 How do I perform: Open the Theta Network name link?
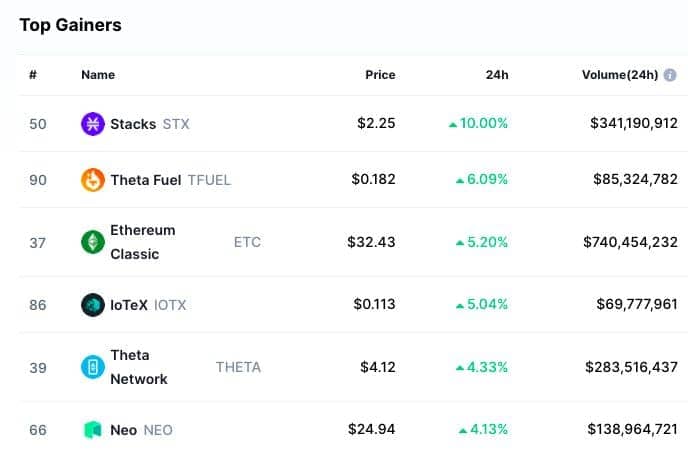tap(139, 367)
